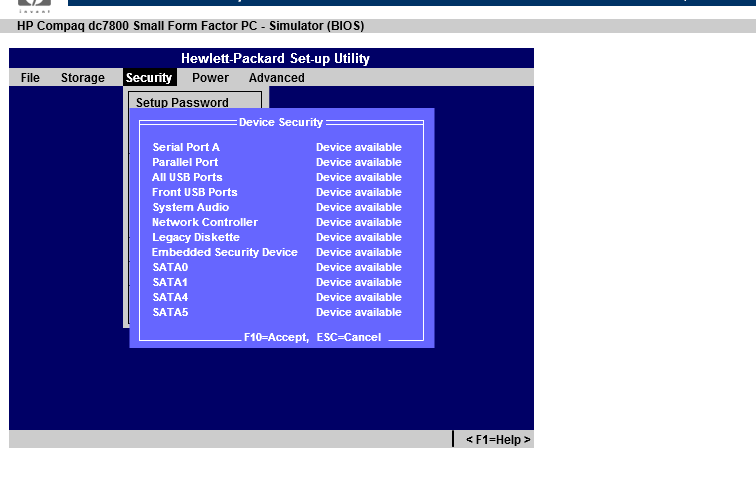Click the HP Compaq dc7800 simulator heading
Image resolution: width=756 pixels, height=503 pixels.
190,26
